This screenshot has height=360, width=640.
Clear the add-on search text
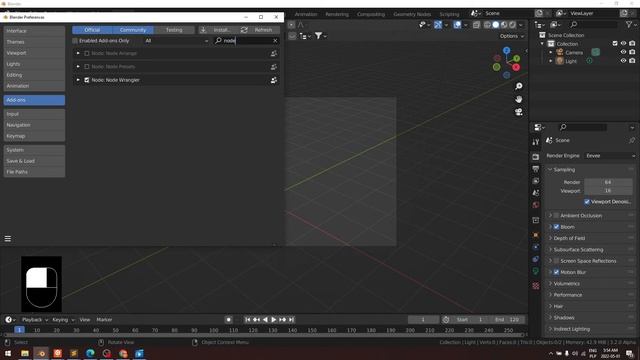point(275,41)
